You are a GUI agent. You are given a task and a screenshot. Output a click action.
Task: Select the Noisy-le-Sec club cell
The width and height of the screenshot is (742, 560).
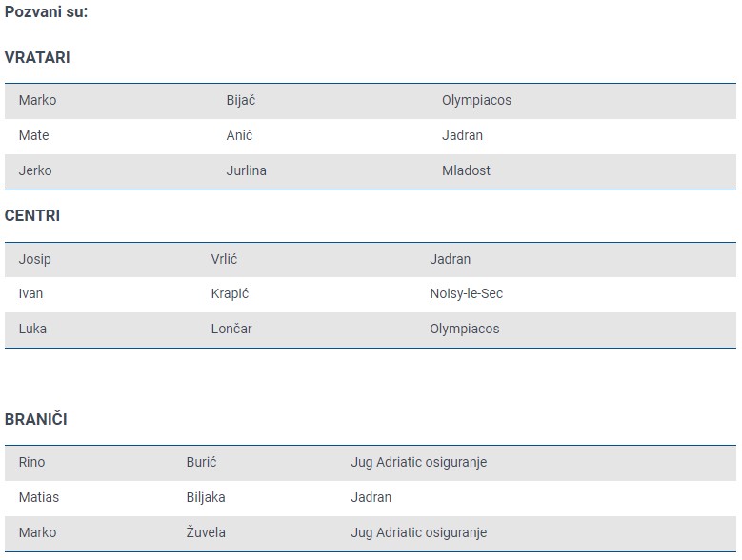click(x=466, y=293)
